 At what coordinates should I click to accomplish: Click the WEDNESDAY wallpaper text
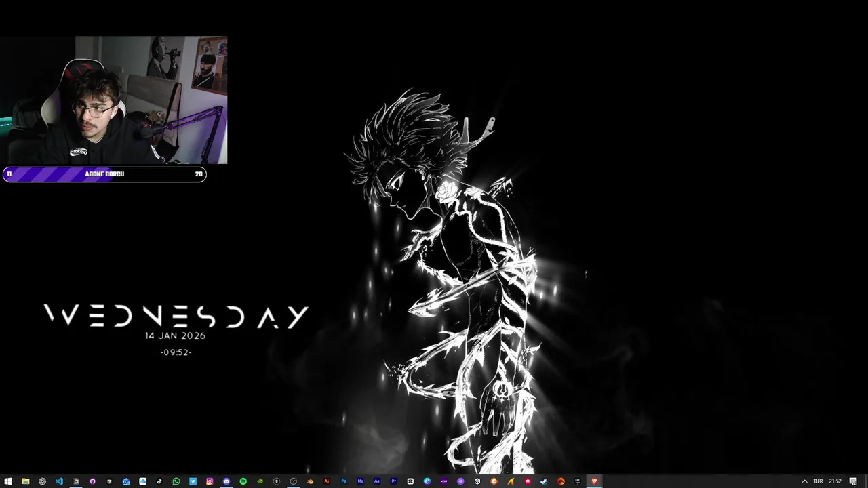(x=176, y=317)
